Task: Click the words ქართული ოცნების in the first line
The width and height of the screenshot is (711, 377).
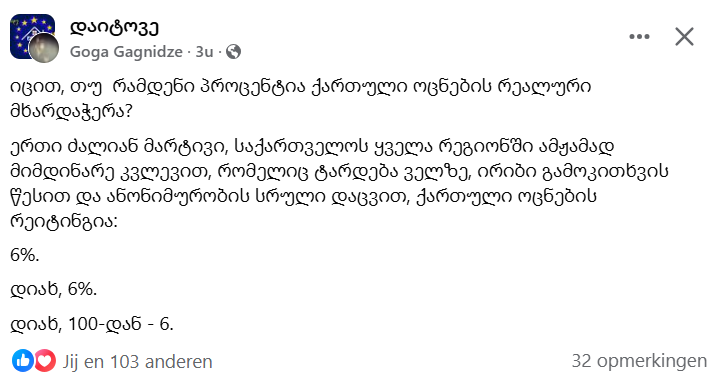Action: click(x=402, y=87)
